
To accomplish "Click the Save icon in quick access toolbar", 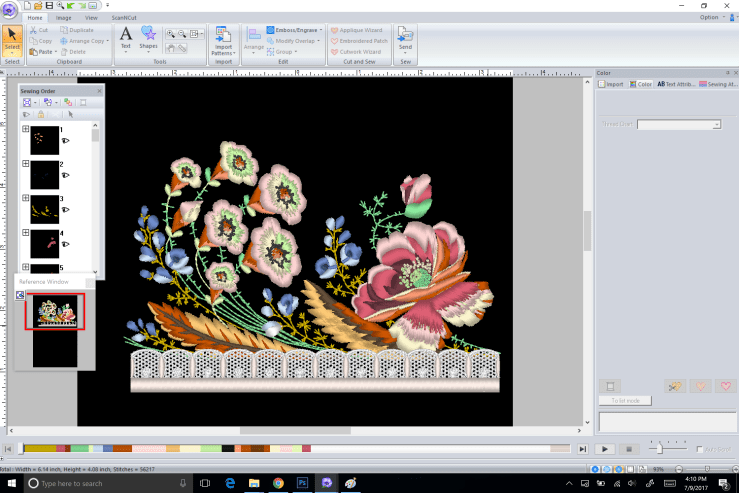I will (51, 6).
